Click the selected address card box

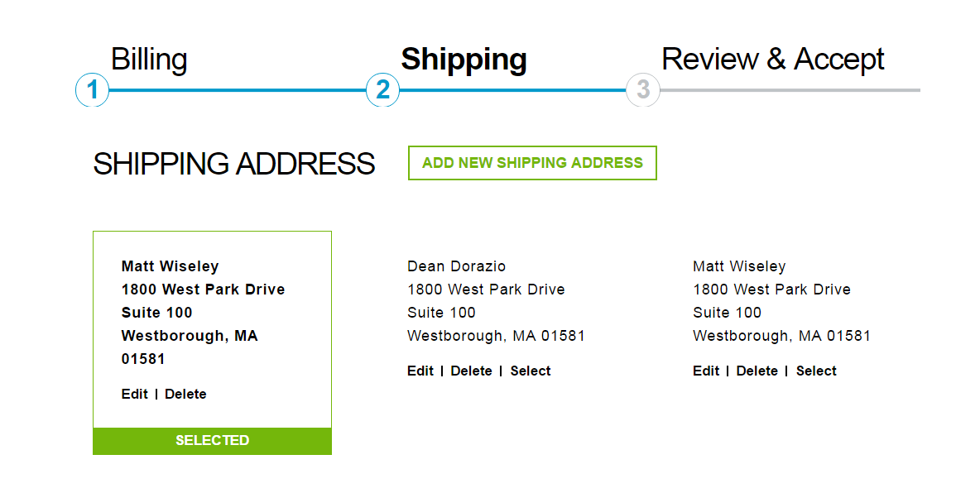[x=212, y=342]
